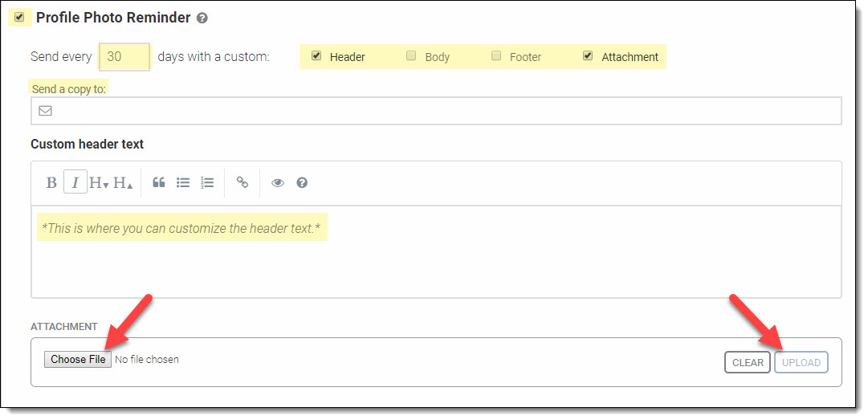Uncheck the Profile Photo Reminder checkbox
868x420 pixels.
coord(19,17)
